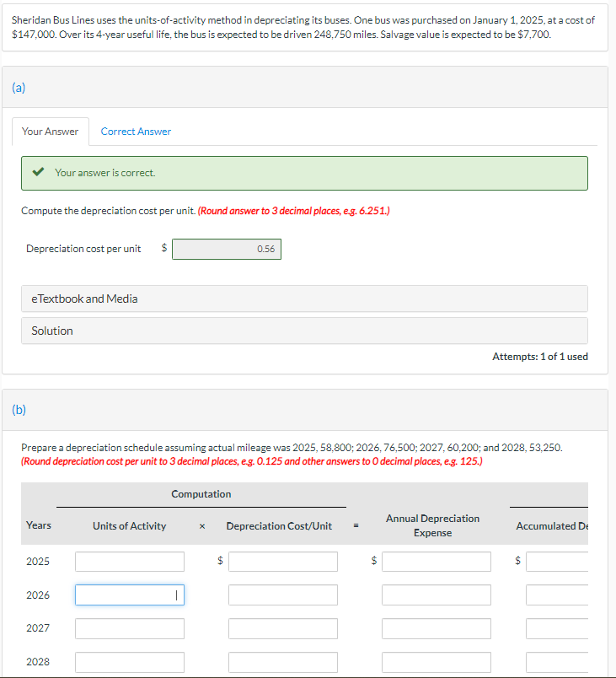The width and height of the screenshot is (616, 678).
Task: Click the Depreciation Cost/Unit column header
Action: coord(279,526)
